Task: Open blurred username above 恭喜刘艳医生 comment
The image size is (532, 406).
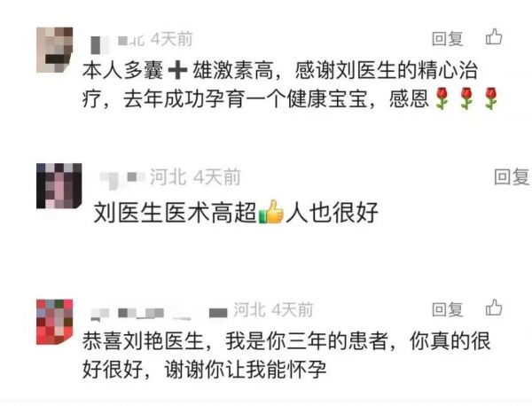Action: pos(159,313)
